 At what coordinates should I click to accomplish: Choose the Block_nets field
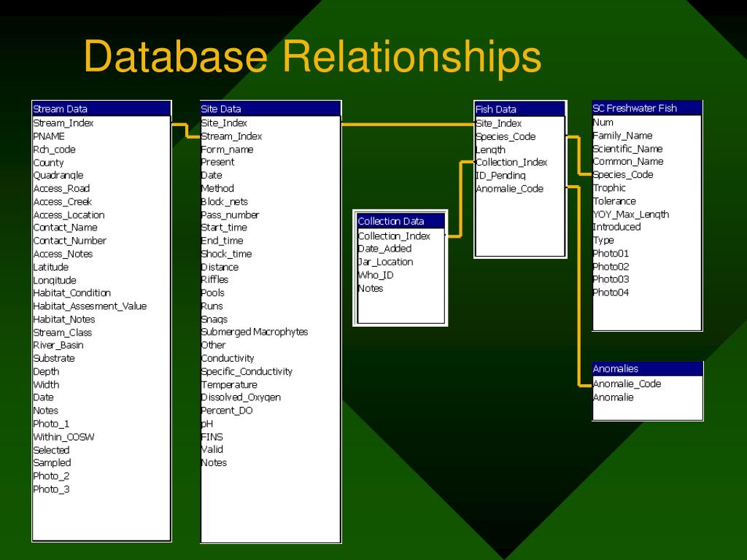click(x=225, y=202)
